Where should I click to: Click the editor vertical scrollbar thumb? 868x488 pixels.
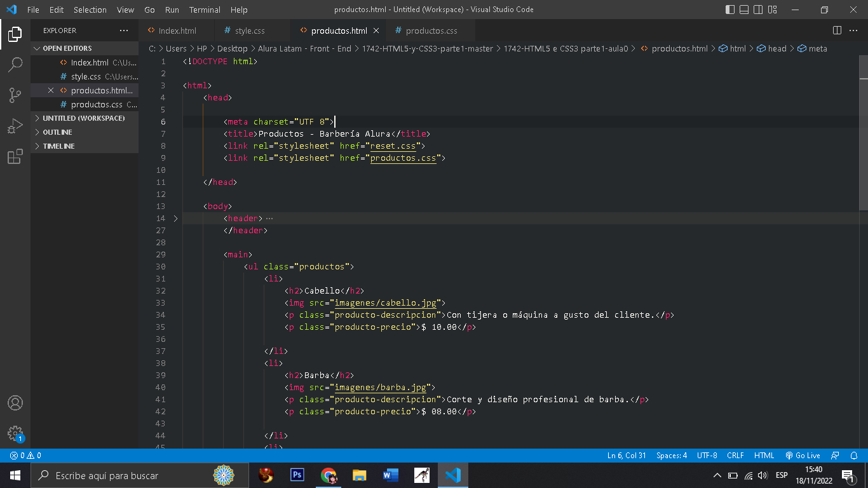coord(864,133)
